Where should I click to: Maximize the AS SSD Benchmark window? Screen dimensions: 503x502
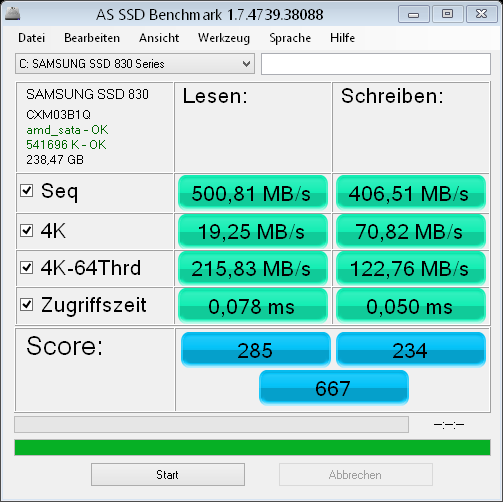tap(447, 14)
